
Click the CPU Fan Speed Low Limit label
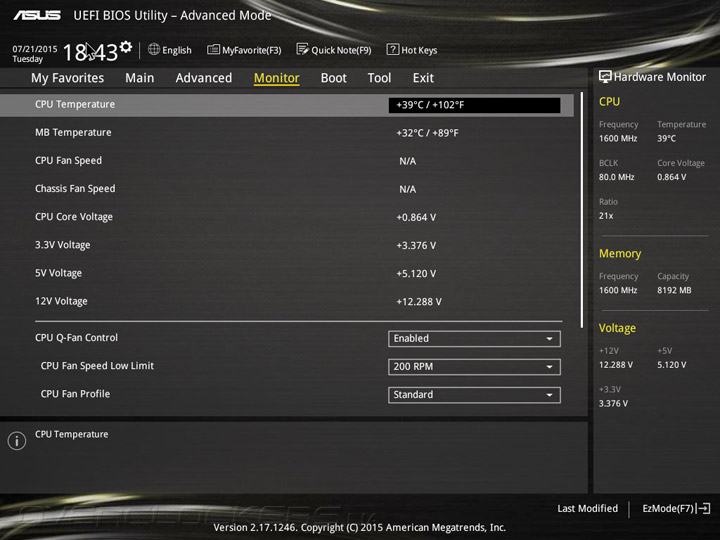(x=97, y=366)
